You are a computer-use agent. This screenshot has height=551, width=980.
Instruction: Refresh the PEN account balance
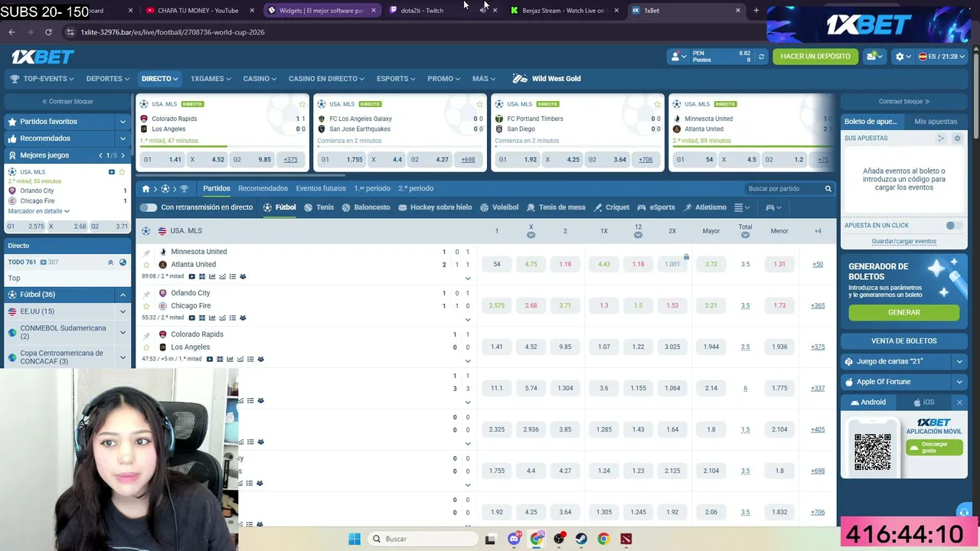point(761,57)
